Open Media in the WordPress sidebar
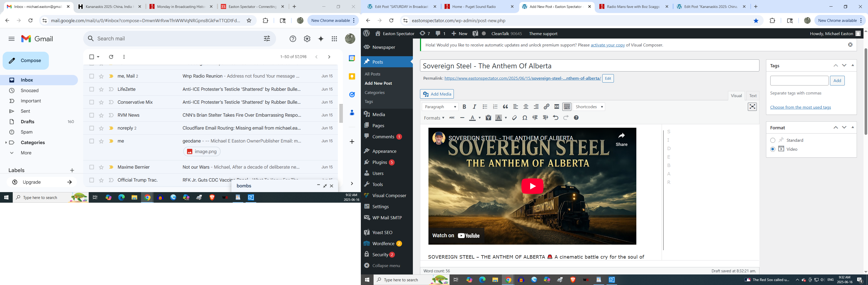This screenshot has width=868, height=285. coord(379,115)
